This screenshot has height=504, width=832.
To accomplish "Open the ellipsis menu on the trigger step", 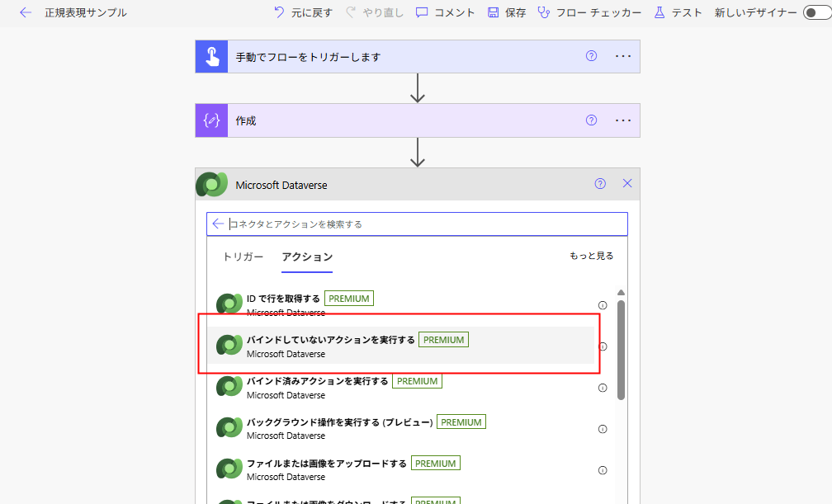I will (622, 56).
